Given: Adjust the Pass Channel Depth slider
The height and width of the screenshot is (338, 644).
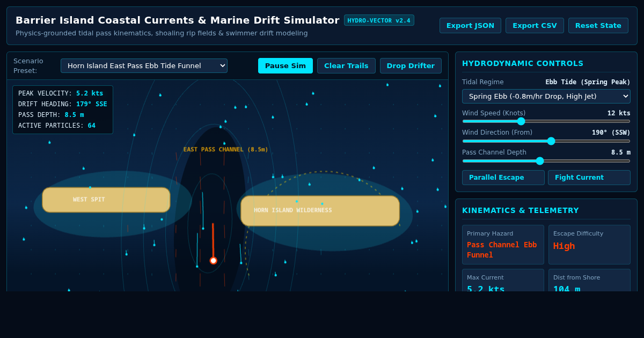Looking at the screenshot, I should 546,161.
